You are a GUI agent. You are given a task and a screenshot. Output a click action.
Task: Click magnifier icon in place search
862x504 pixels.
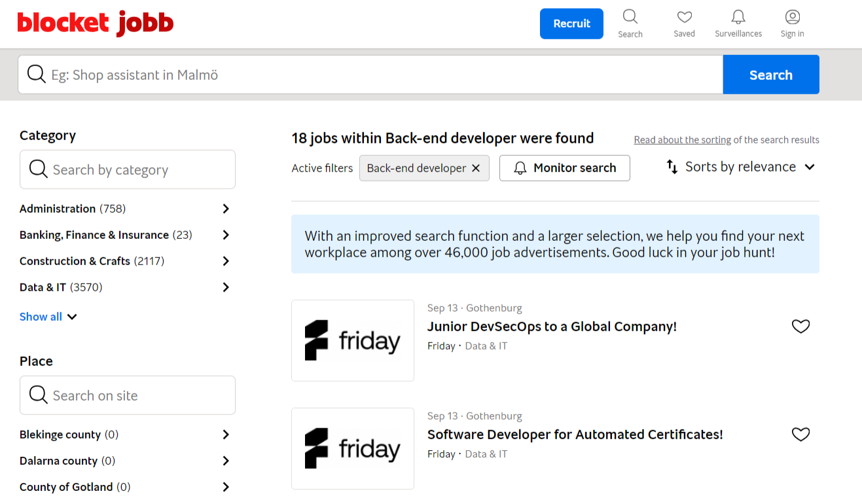pos(39,395)
